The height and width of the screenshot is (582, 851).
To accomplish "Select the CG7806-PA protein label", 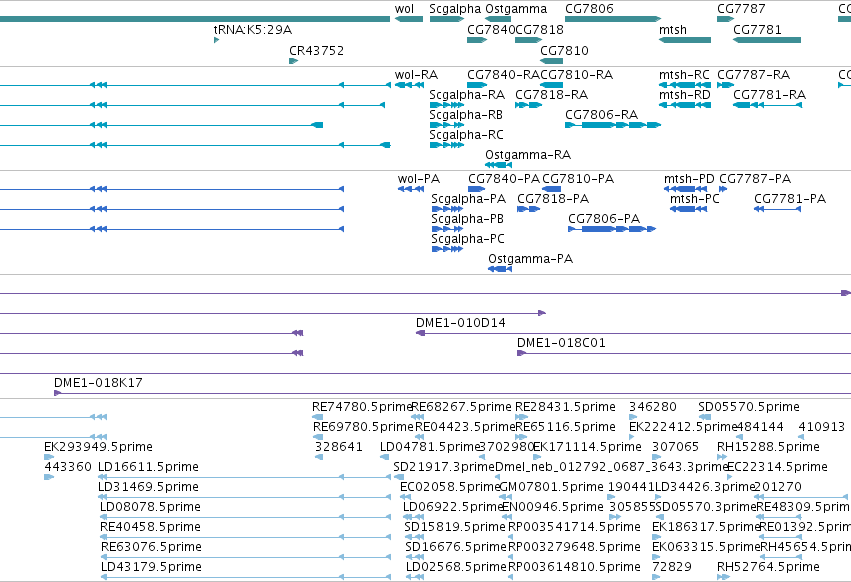I will 604,219.
